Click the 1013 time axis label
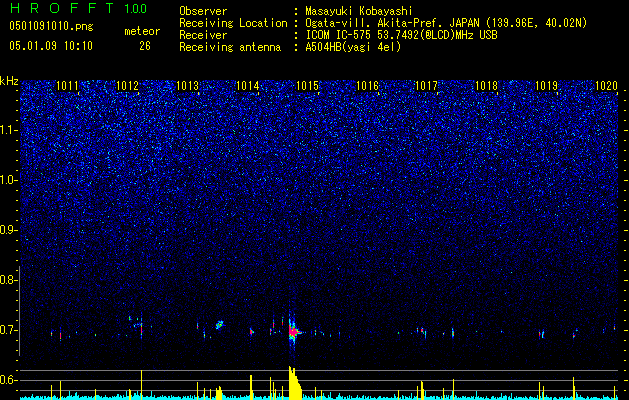629x400 pixels. (x=187, y=85)
